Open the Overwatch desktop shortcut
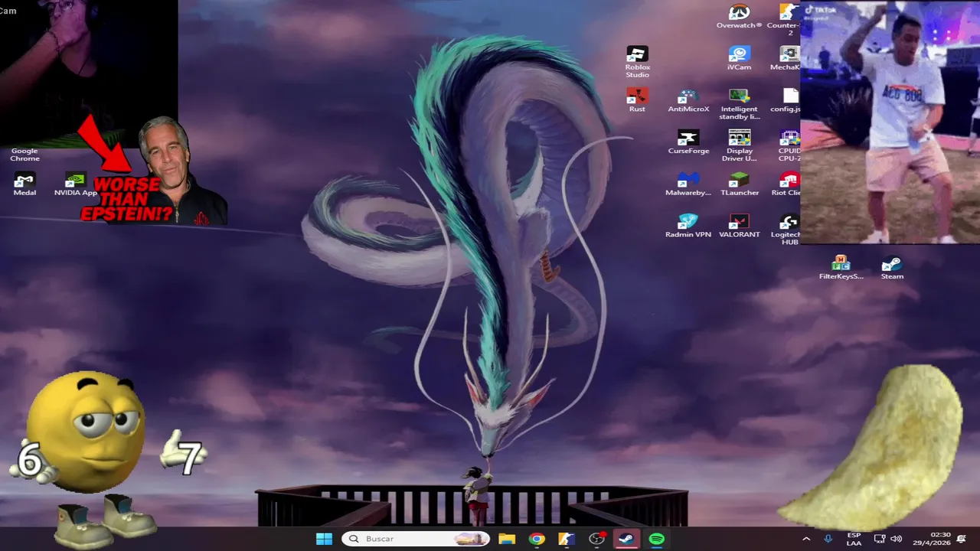 [739, 16]
